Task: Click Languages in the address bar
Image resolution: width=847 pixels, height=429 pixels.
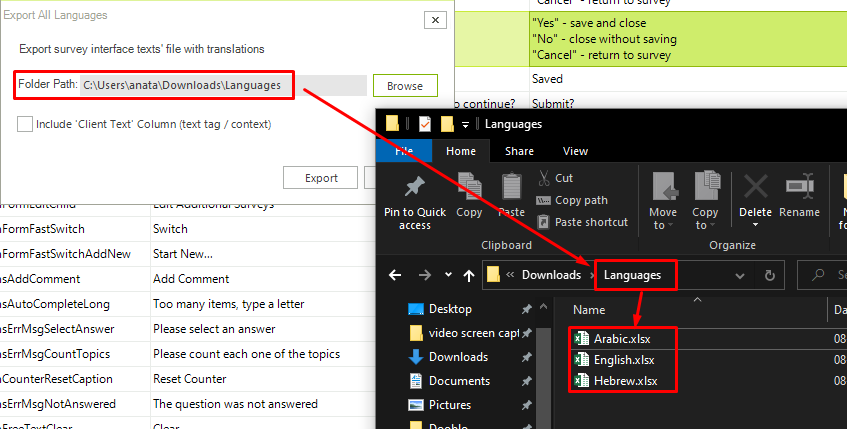Action: tap(632, 275)
